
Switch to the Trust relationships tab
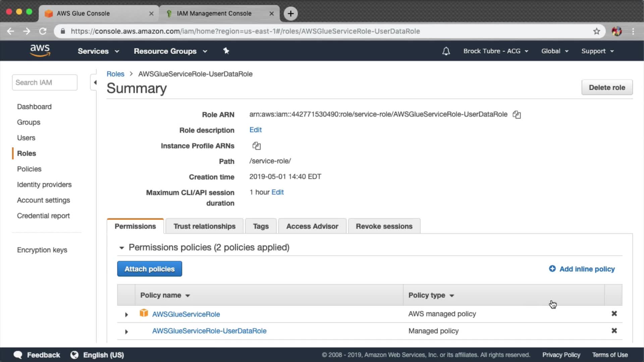(x=204, y=226)
